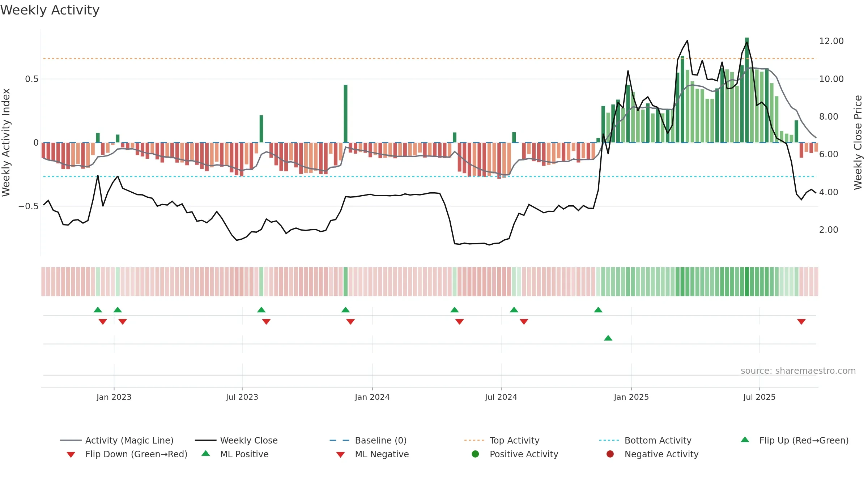
Task: Click the 4.00 price axis tick
Action: click(829, 192)
